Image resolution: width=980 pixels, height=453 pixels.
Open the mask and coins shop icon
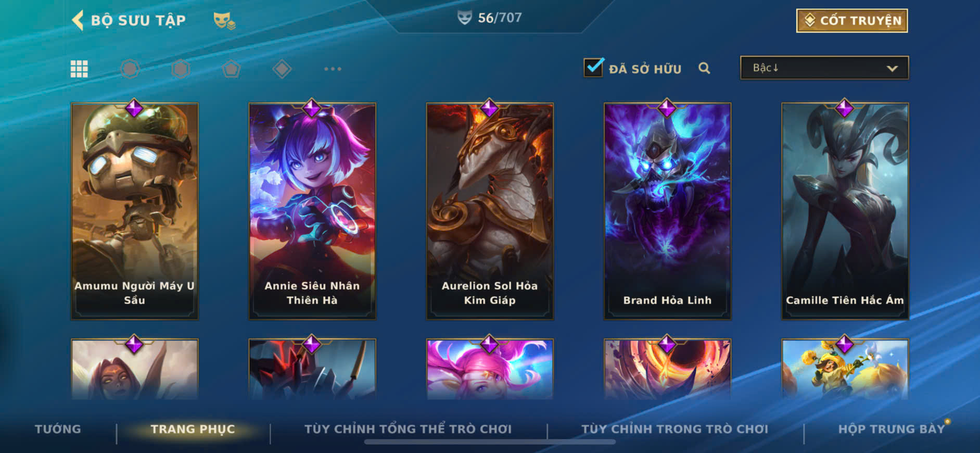tap(224, 21)
